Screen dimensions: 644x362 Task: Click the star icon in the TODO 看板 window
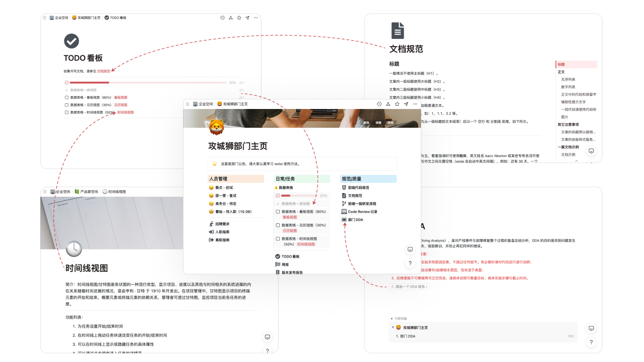(239, 18)
